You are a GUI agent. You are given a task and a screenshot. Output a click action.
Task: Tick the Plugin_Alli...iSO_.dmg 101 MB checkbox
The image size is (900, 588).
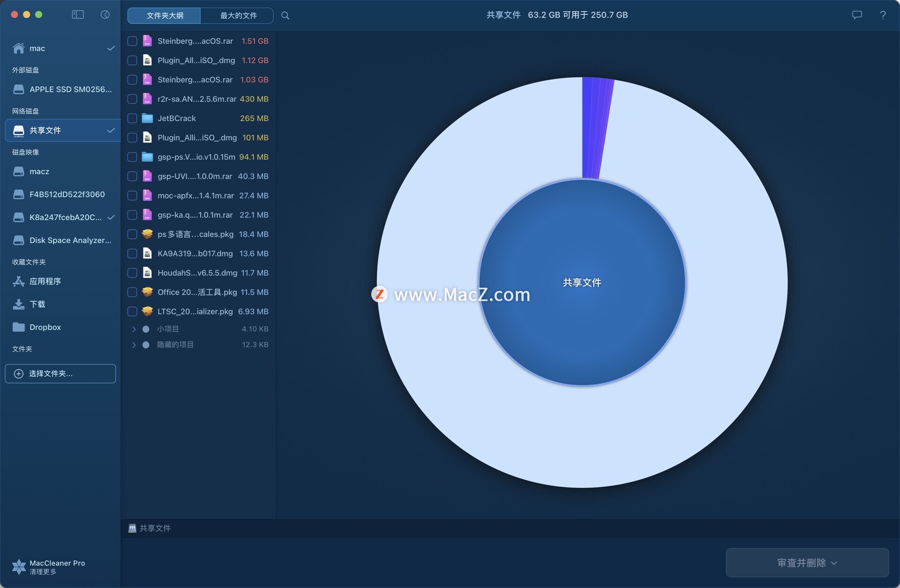pos(132,137)
